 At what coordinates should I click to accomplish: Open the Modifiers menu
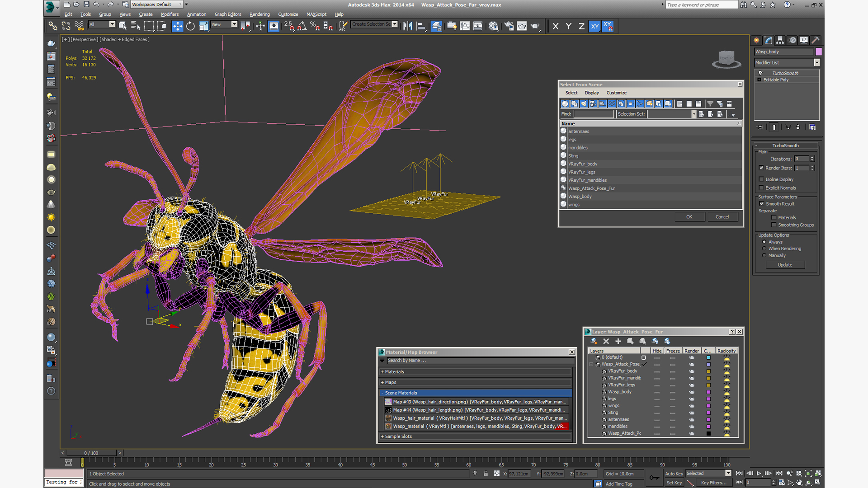point(170,14)
